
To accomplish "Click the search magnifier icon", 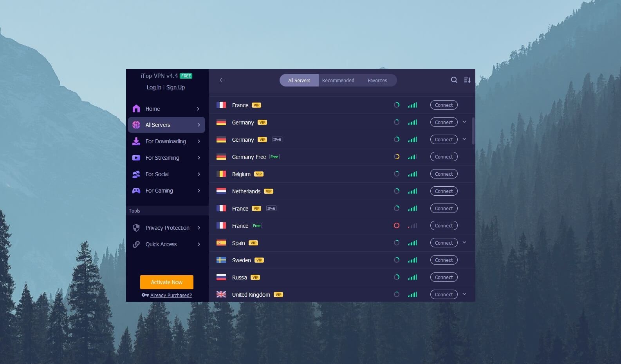I will click(x=454, y=80).
